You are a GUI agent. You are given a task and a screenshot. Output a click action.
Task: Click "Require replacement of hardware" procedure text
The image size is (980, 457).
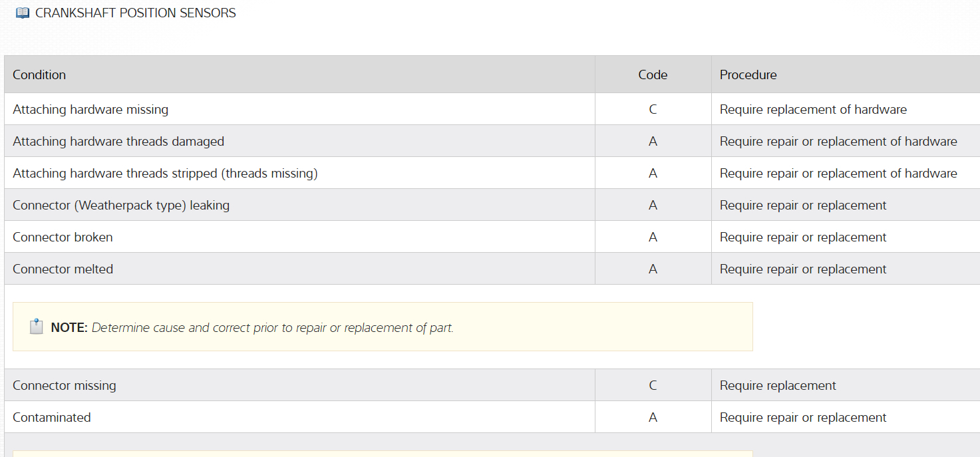coord(813,110)
